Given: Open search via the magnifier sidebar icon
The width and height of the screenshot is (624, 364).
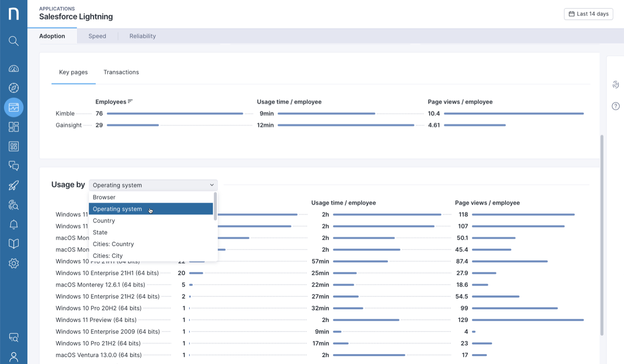Looking at the screenshot, I should [14, 41].
